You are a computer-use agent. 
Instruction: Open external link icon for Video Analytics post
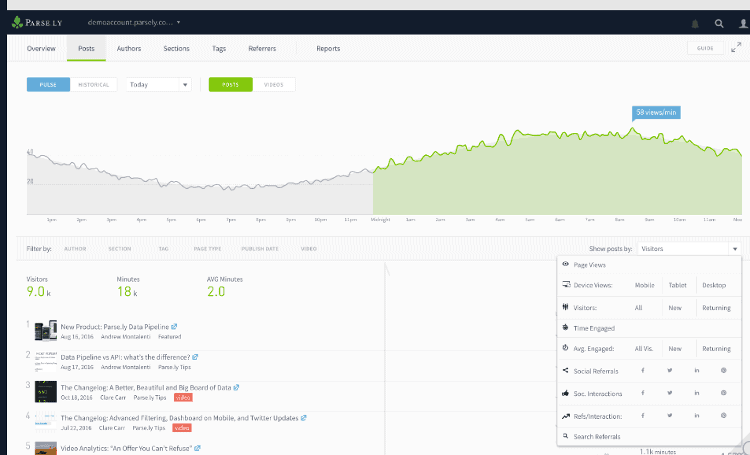(197, 448)
